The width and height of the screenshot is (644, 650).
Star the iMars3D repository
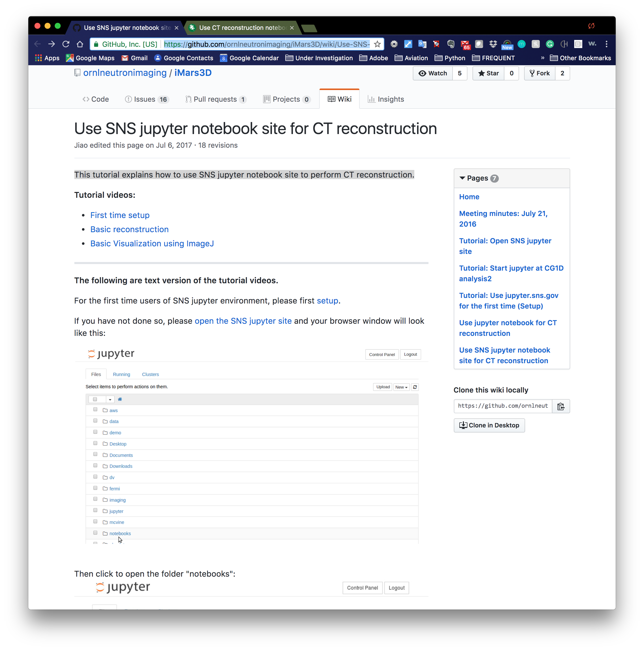[x=488, y=73]
